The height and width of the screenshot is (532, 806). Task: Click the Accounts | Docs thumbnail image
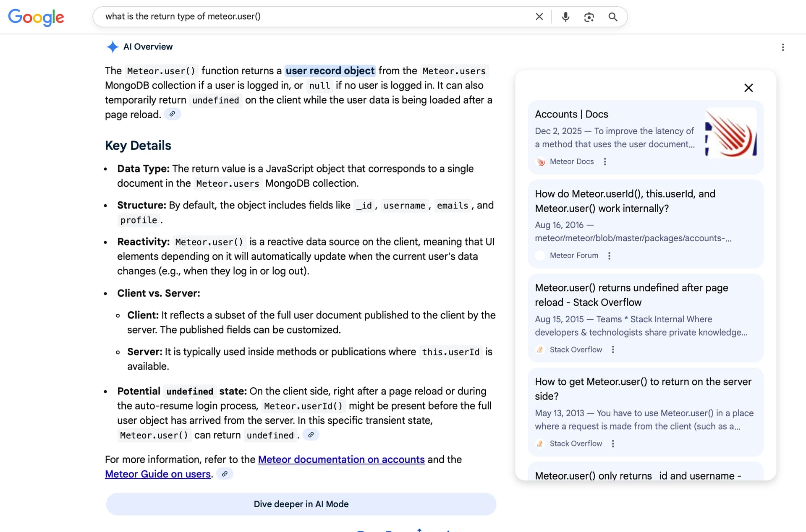[x=730, y=133]
